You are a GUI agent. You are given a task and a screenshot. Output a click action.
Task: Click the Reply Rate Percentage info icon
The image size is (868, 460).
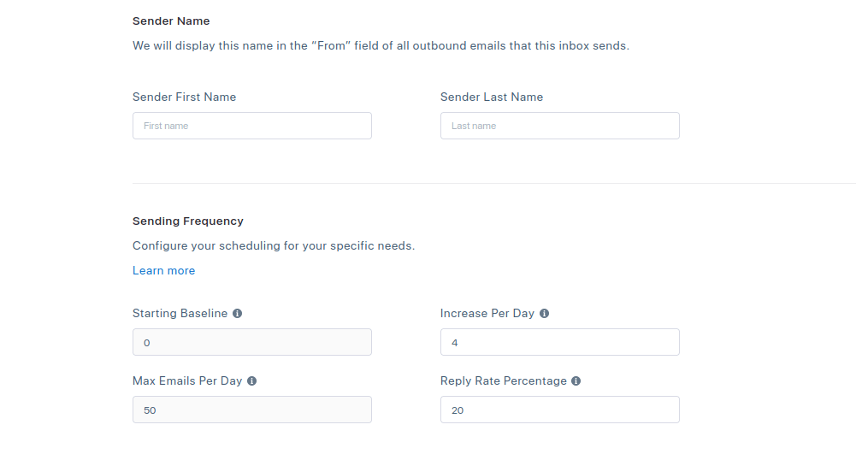pos(576,381)
